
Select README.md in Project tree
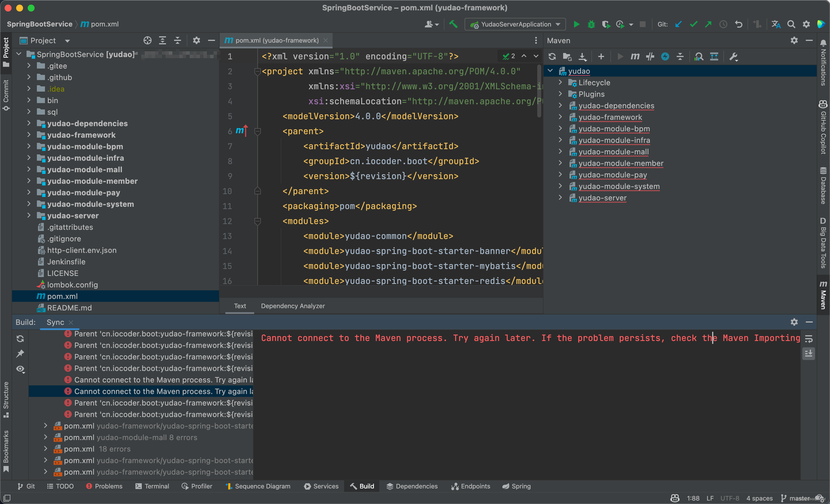[x=69, y=308]
